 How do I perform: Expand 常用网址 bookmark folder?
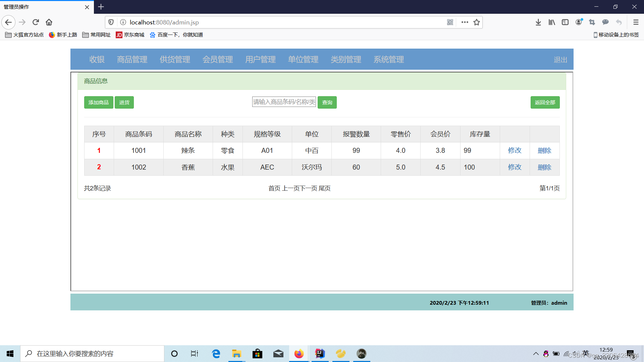[97, 35]
